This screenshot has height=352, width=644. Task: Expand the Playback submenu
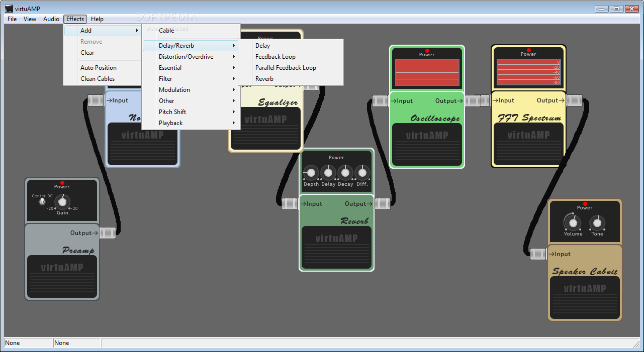coord(191,123)
